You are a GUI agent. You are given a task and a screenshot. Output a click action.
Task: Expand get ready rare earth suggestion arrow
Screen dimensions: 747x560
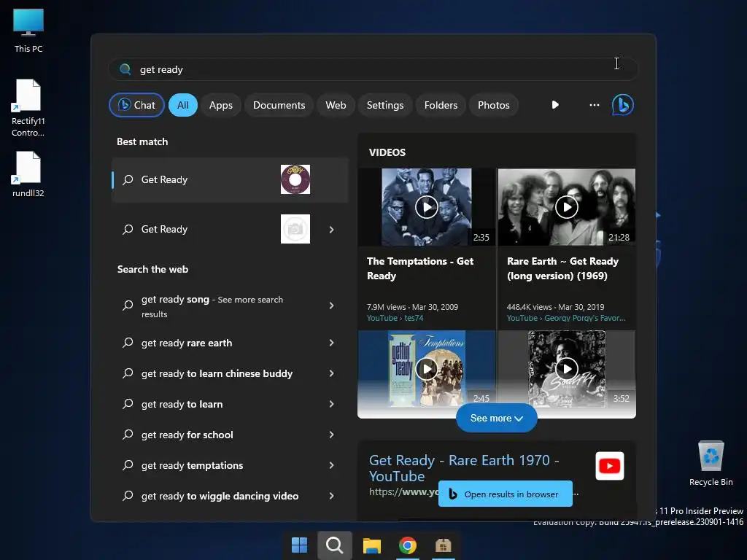[332, 343]
